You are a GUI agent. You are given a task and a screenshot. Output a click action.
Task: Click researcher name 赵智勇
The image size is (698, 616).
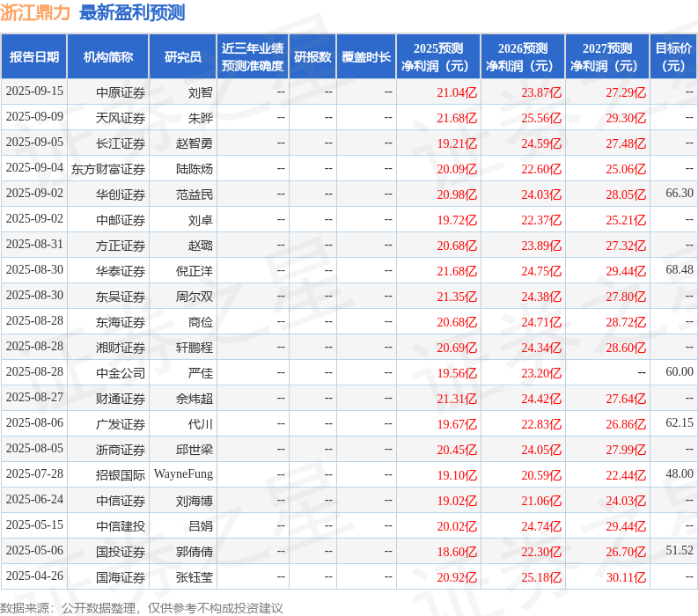pyautogui.click(x=195, y=143)
